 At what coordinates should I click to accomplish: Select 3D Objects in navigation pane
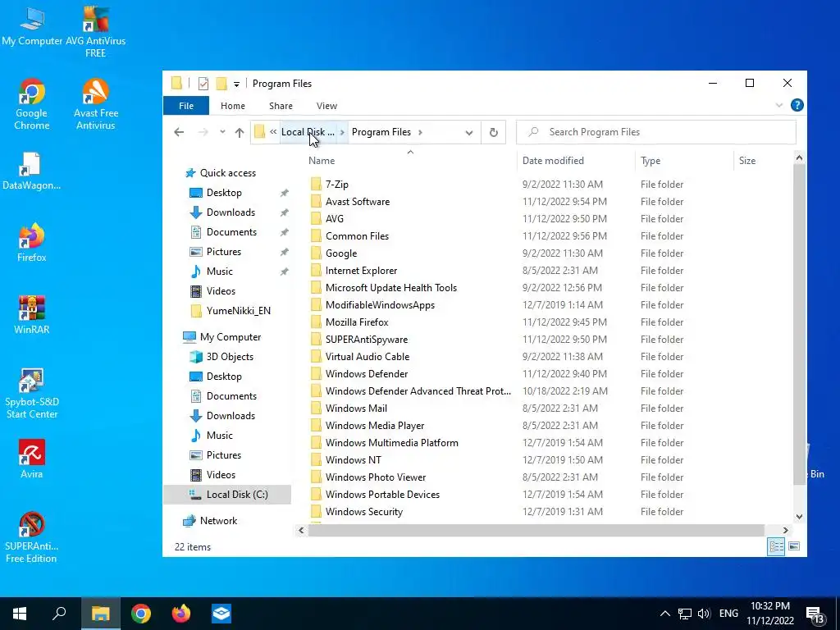point(230,357)
